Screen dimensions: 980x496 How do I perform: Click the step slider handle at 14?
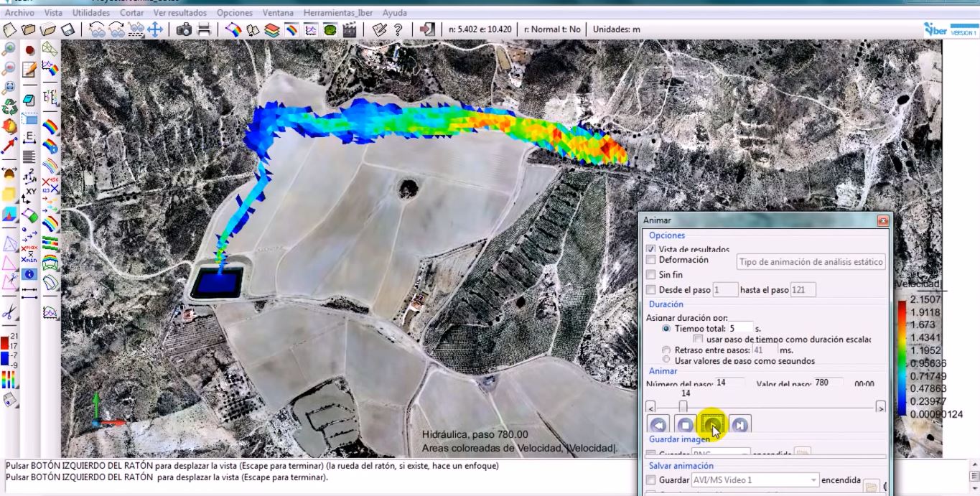[683, 407]
